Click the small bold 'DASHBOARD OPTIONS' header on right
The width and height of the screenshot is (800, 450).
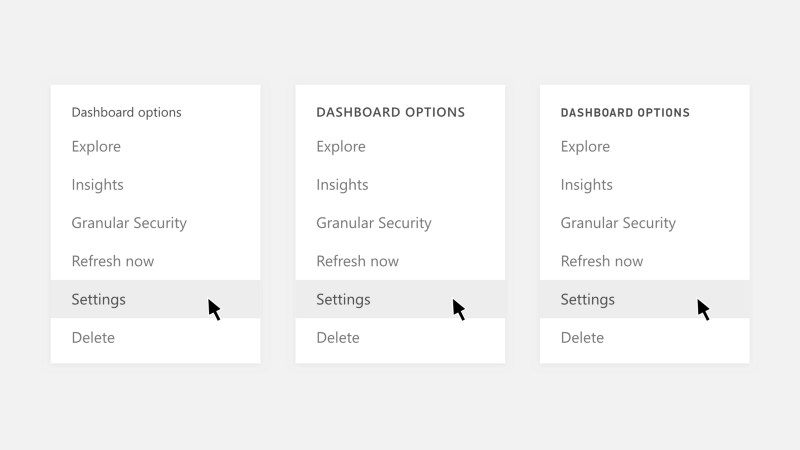click(625, 113)
